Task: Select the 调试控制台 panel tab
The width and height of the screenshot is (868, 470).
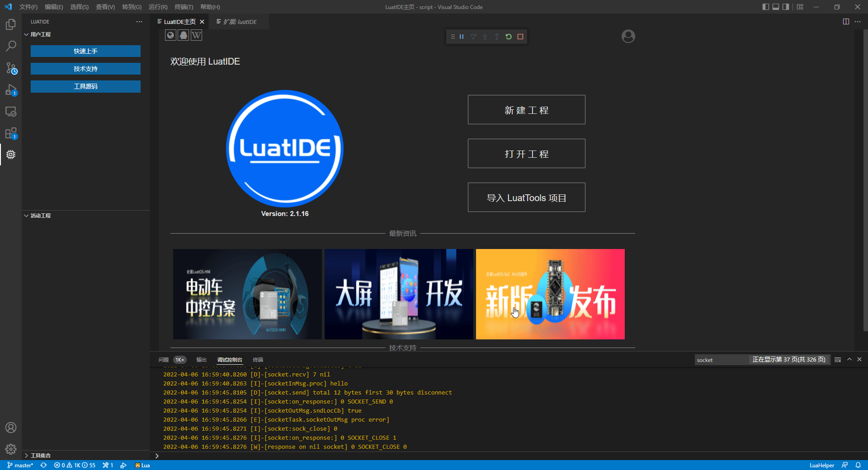Action: 230,360
